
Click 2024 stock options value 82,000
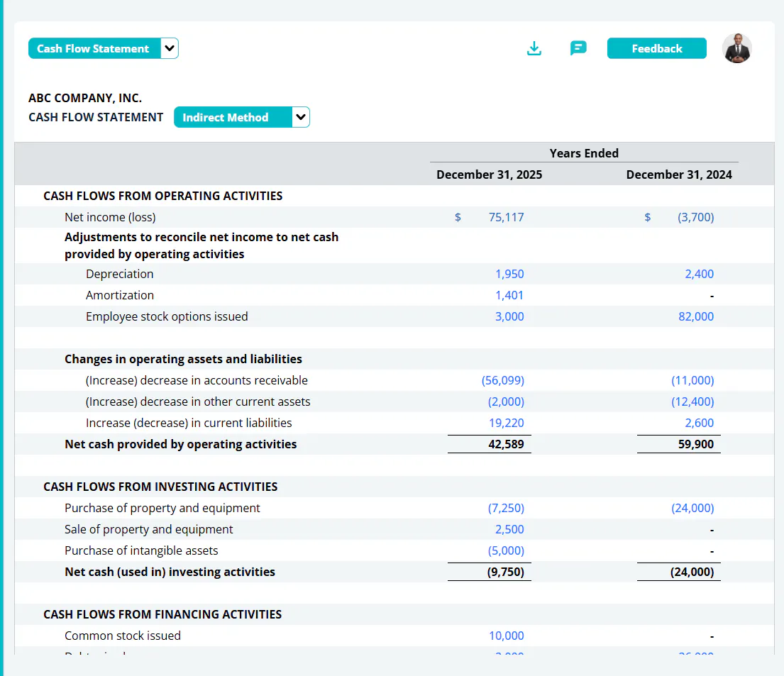tap(696, 316)
